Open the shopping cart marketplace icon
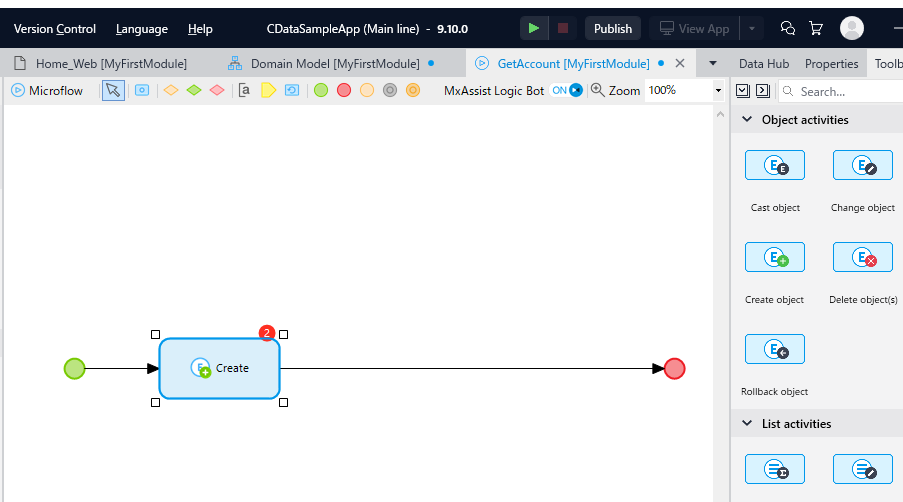The height and width of the screenshot is (502, 903). pos(815,28)
